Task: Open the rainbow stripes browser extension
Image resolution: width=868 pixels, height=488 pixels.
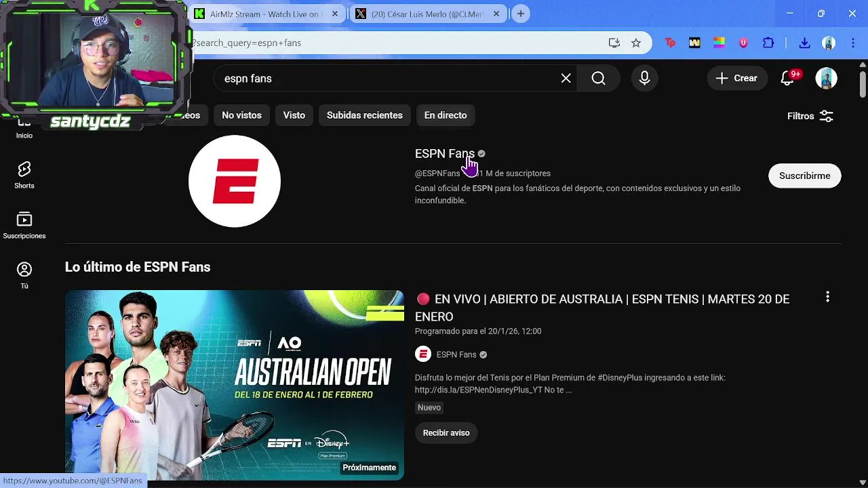Action: click(x=719, y=43)
